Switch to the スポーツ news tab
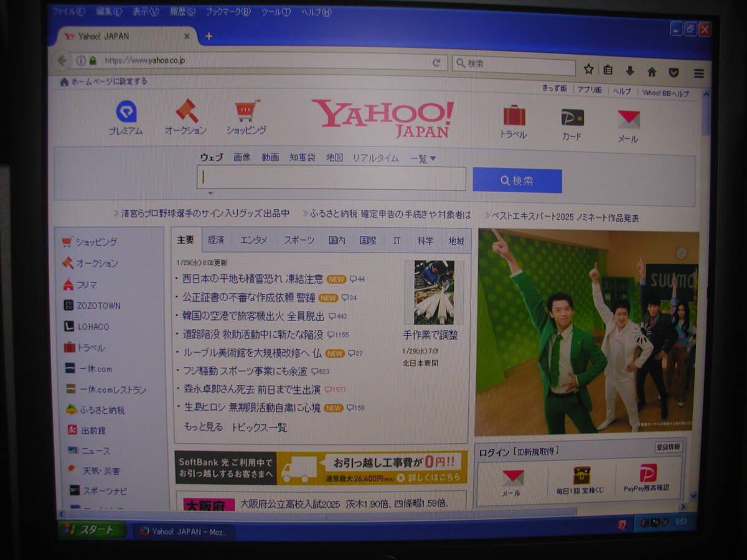 [x=299, y=240]
